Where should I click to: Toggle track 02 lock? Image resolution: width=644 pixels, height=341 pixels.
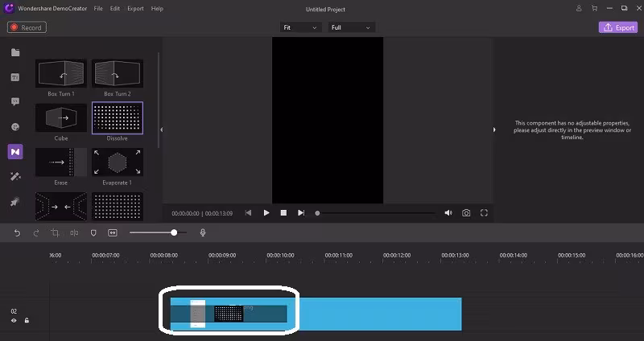[x=27, y=320]
